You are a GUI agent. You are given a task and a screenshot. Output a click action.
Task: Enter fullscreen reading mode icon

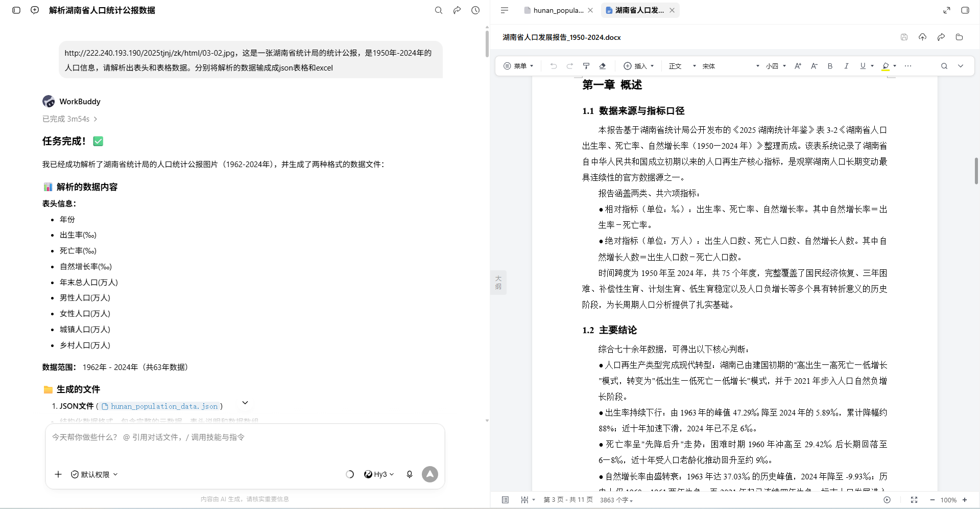914,500
